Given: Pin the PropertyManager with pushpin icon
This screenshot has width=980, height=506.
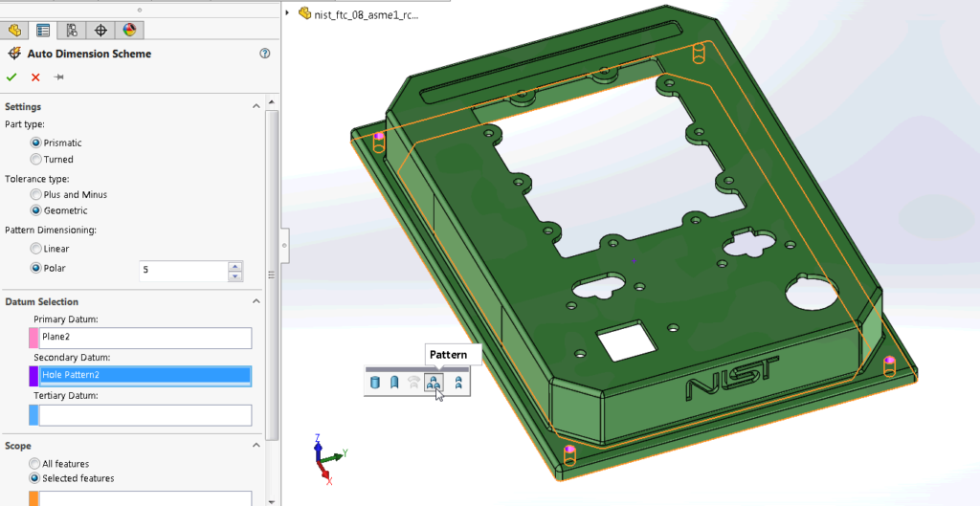Looking at the screenshot, I should point(58,77).
